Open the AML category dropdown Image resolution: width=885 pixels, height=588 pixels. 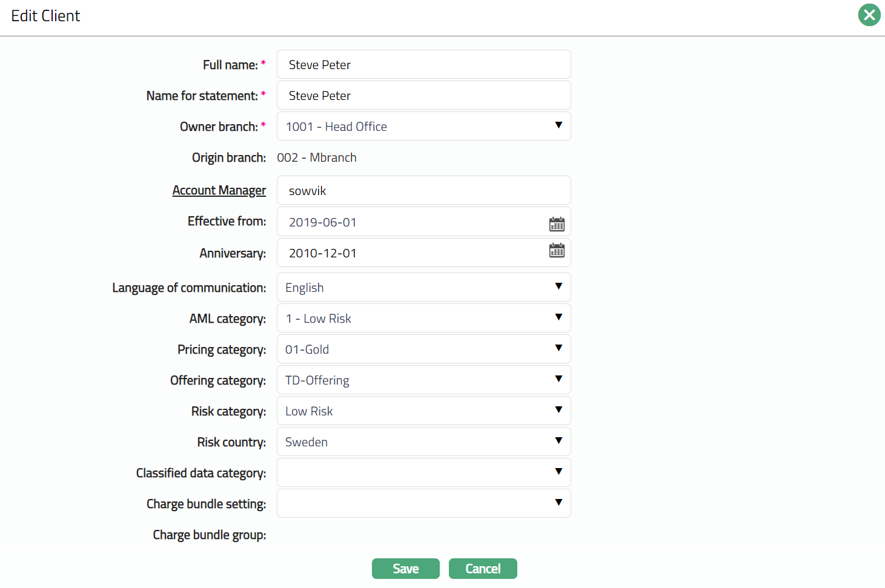coord(423,319)
